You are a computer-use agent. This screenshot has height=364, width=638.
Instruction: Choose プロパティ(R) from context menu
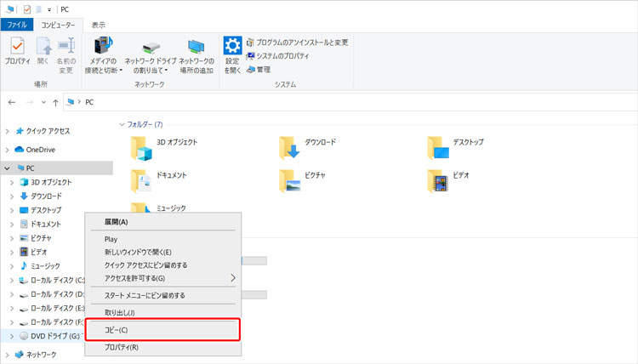(x=162, y=347)
